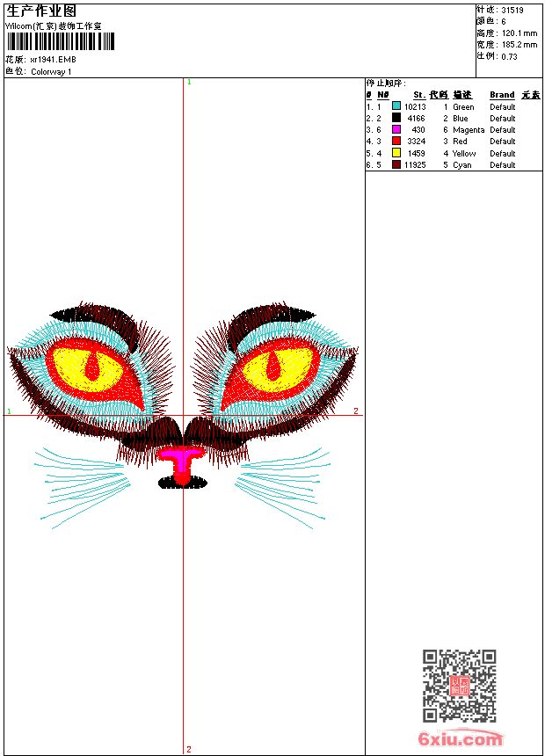This screenshot has height=756, width=545.
Task: Click the stitch count 1459
Action: [x=417, y=154]
